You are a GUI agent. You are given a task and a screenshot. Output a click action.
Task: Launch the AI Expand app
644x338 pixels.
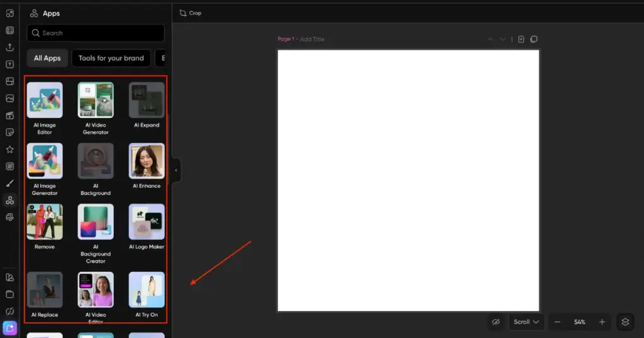click(147, 100)
